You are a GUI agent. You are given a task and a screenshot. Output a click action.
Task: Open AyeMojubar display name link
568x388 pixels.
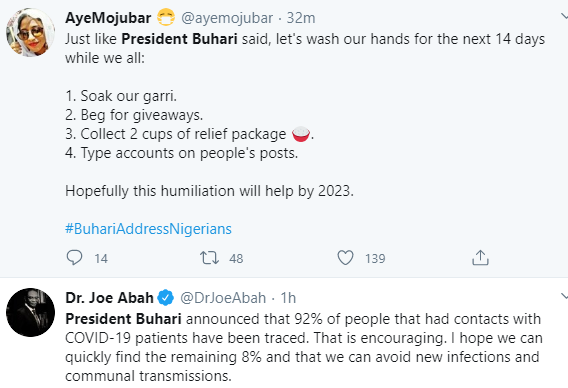pos(108,18)
